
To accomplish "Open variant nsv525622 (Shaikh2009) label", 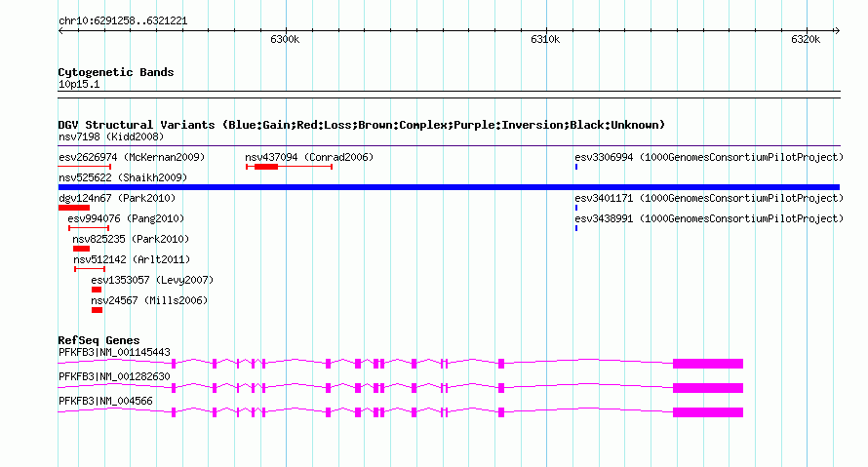I will (x=123, y=177).
